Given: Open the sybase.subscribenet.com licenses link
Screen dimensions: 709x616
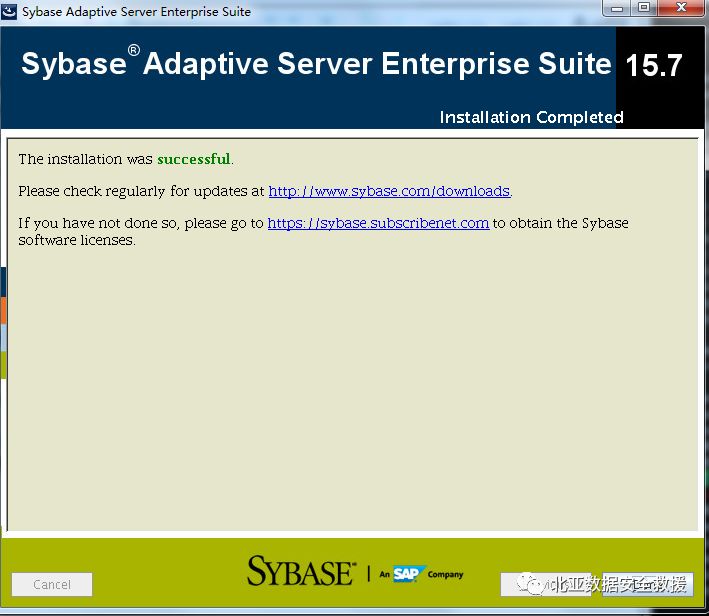Looking at the screenshot, I should tap(378, 223).
